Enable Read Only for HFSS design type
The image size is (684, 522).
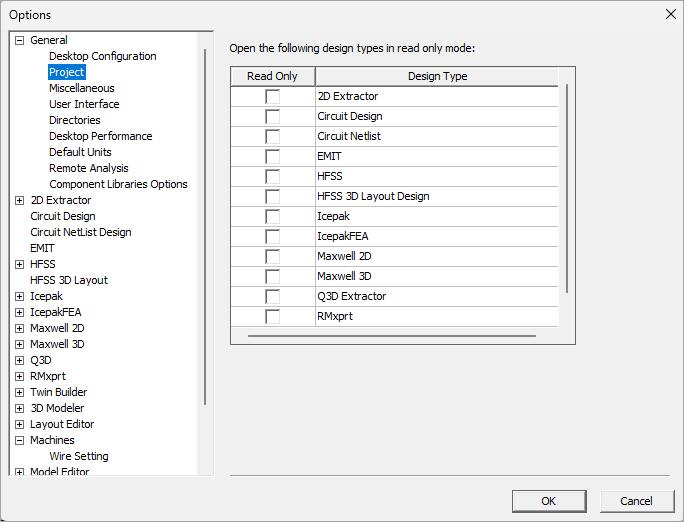tap(273, 177)
